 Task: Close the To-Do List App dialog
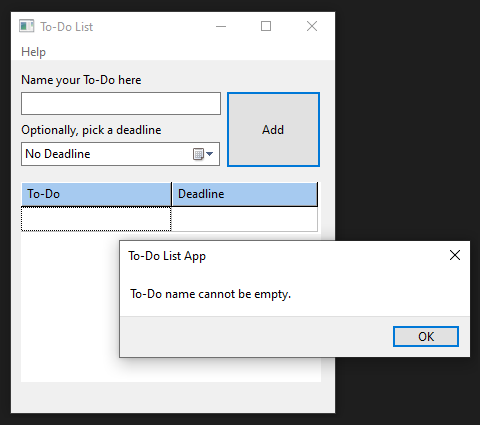pos(455,255)
